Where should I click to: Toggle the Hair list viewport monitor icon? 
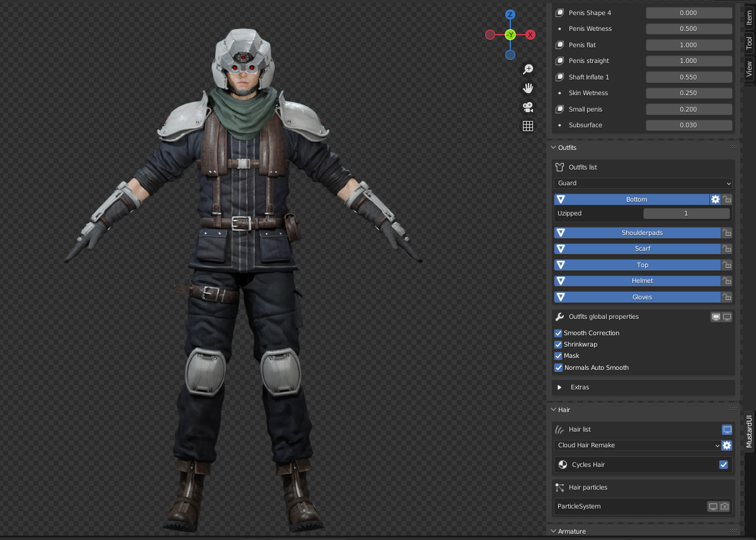727,430
